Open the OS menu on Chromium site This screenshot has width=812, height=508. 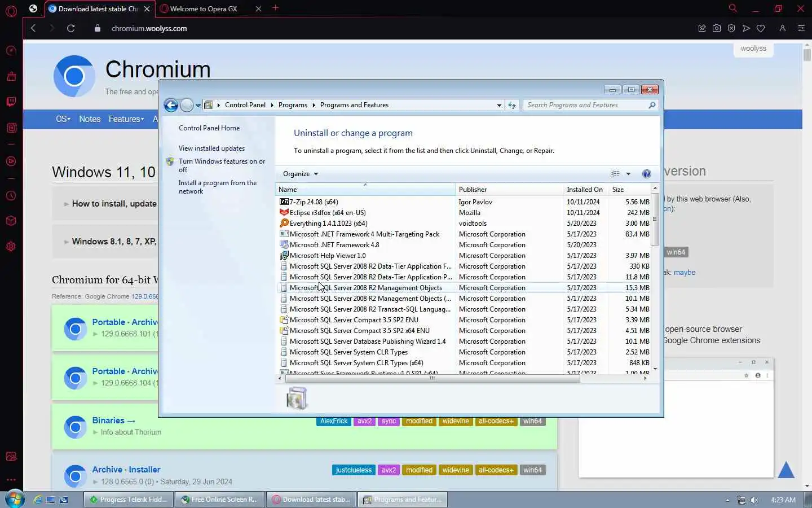63,119
